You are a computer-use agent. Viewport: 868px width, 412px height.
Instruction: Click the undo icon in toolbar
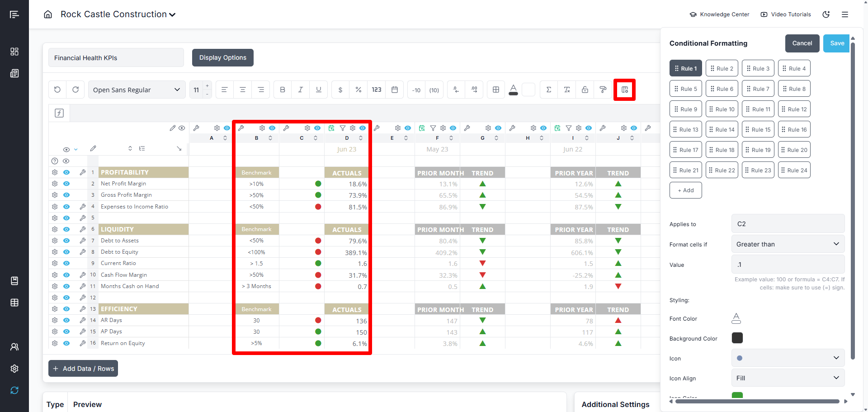tap(57, 90)
